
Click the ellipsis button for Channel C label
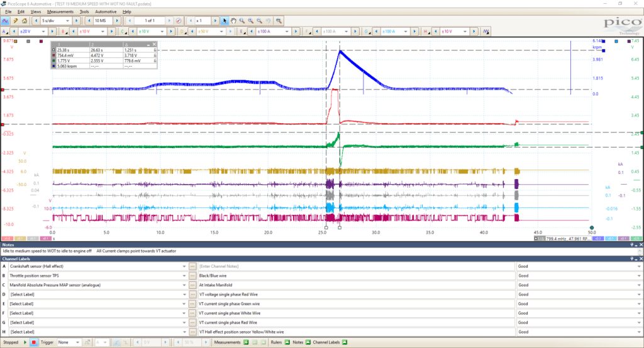[192, 285]
